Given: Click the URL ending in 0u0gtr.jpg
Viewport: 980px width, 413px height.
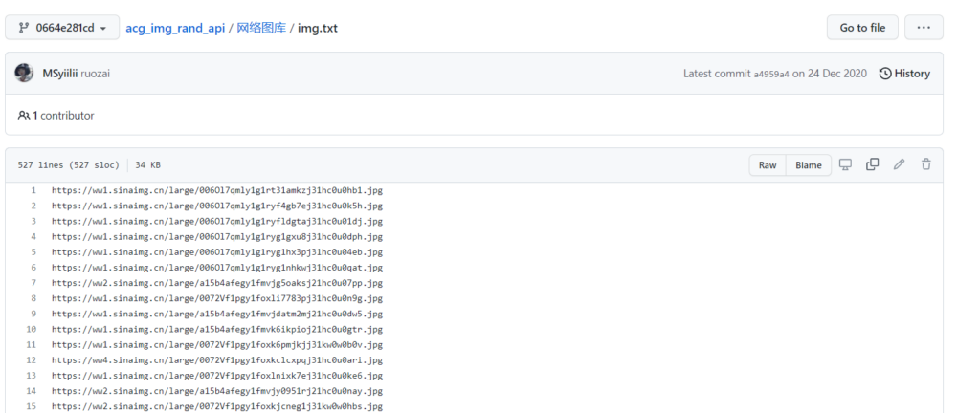Looking at the screenshot, I should pos(217,330).
